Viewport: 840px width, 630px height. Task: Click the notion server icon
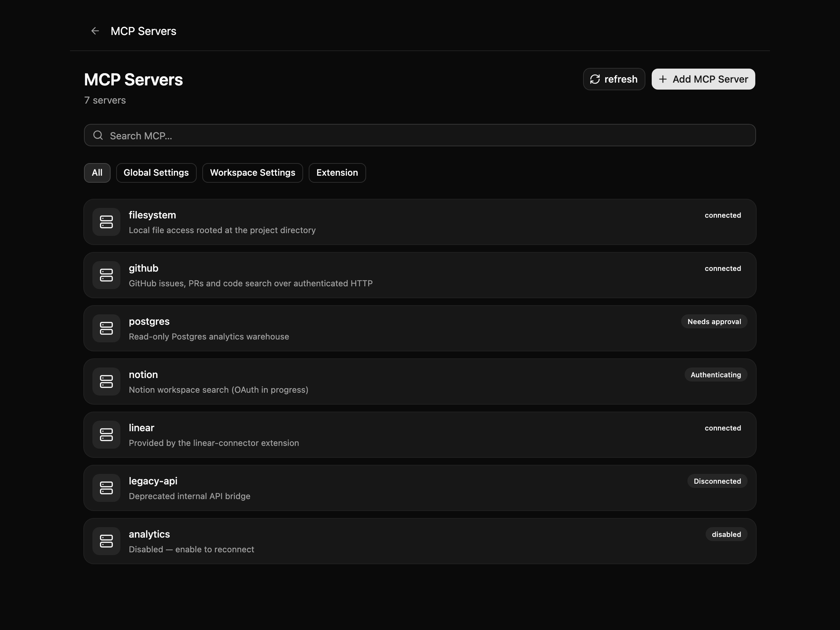coord(106,381)
